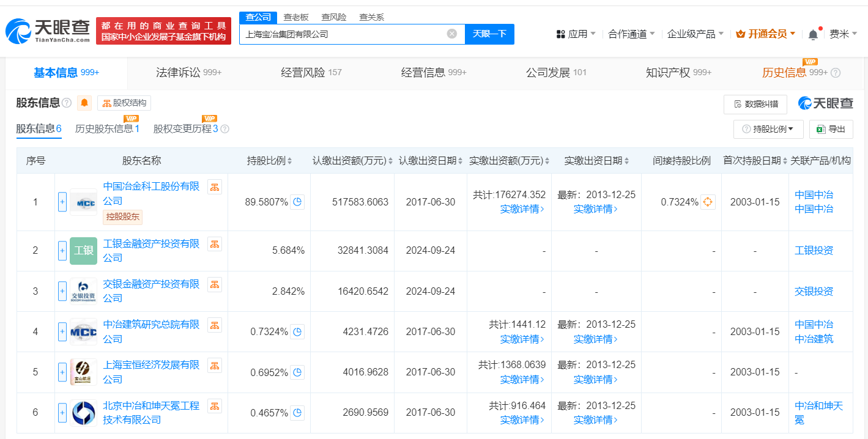Expand row 6 北京中冶和坤 with plus button
Screen dimensions: 868x439
(x=62, y=413)
